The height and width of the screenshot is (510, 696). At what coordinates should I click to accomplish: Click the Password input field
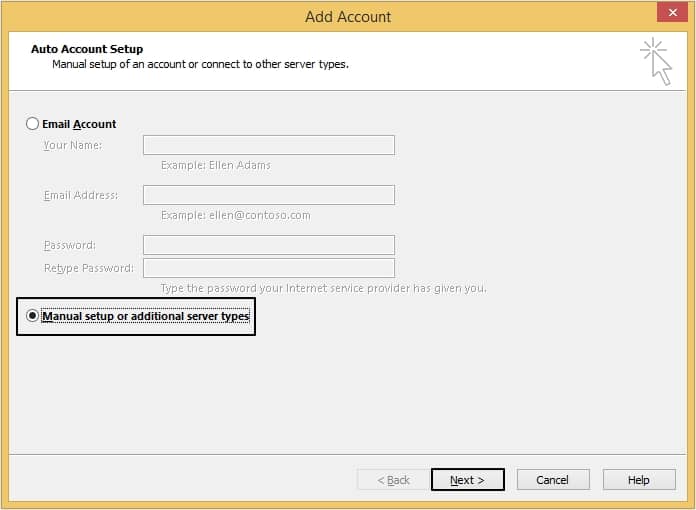[269, 245]
